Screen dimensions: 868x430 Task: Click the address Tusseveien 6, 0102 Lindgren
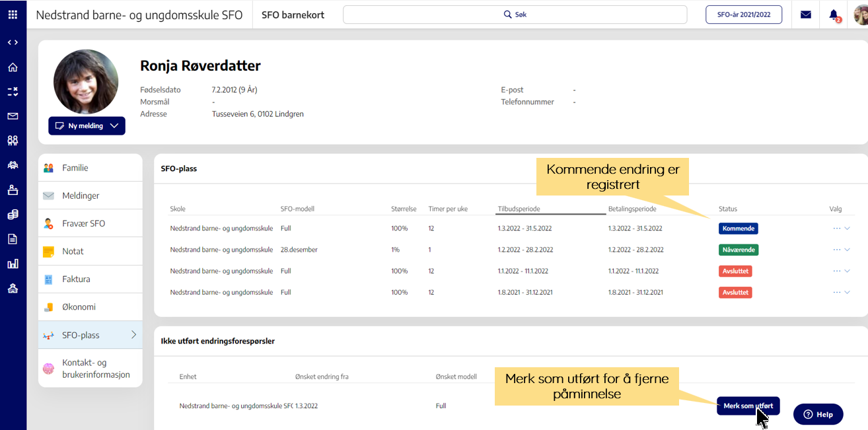(258, 114)
